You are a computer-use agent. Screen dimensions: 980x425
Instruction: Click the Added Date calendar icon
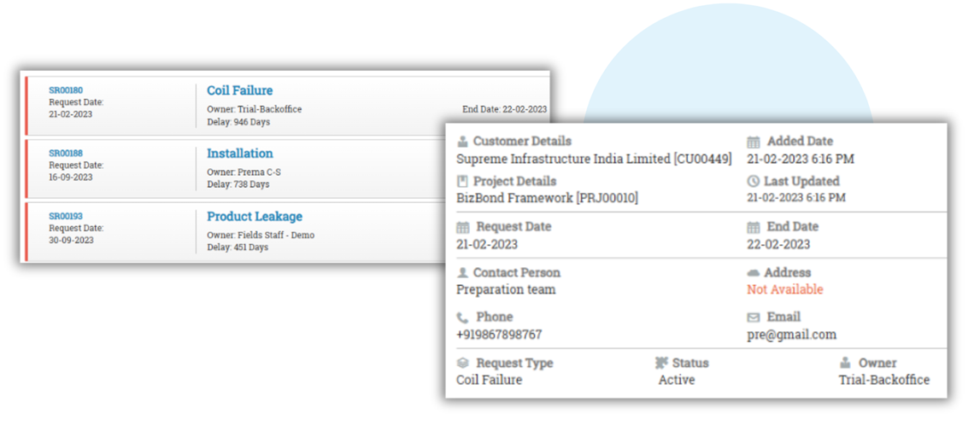point(754,142)
